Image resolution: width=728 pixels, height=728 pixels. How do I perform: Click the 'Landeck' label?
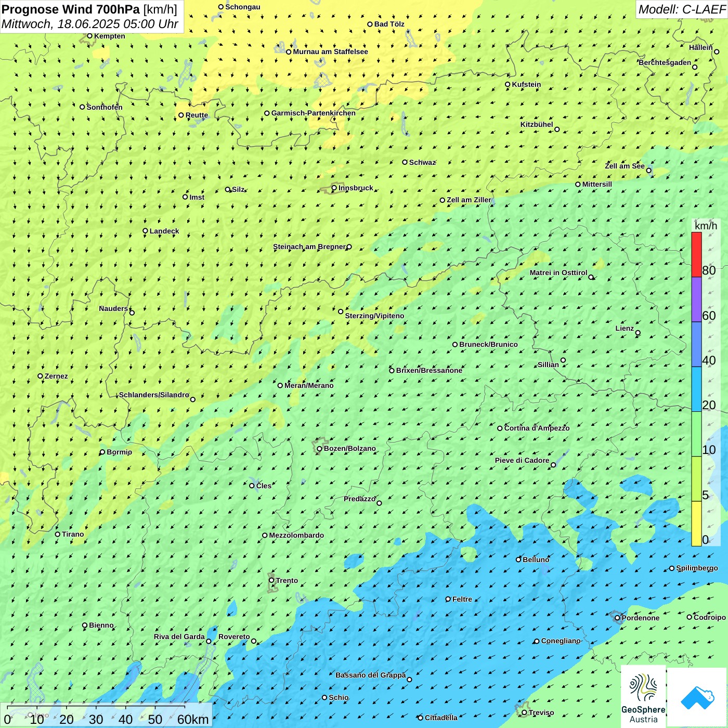point(164,231)
